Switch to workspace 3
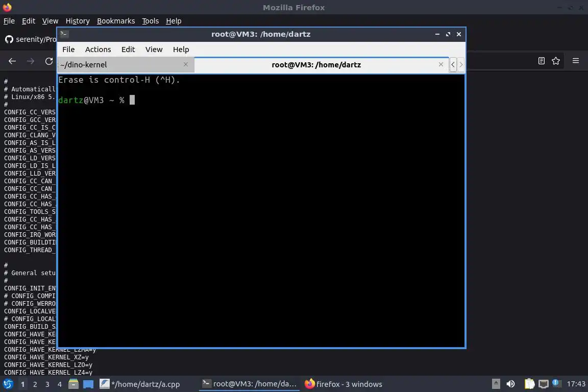 pyautogui.click(x=47, y=384)
